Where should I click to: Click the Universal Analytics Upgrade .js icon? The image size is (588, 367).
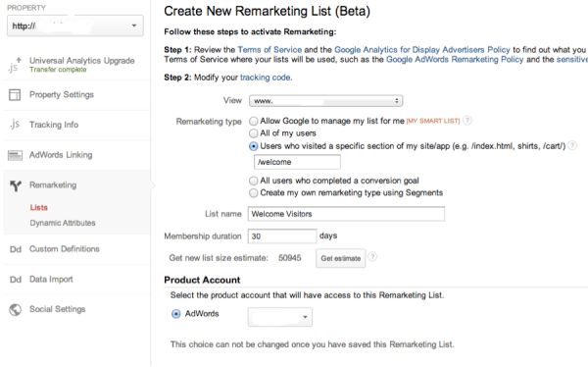pos(15,65)
